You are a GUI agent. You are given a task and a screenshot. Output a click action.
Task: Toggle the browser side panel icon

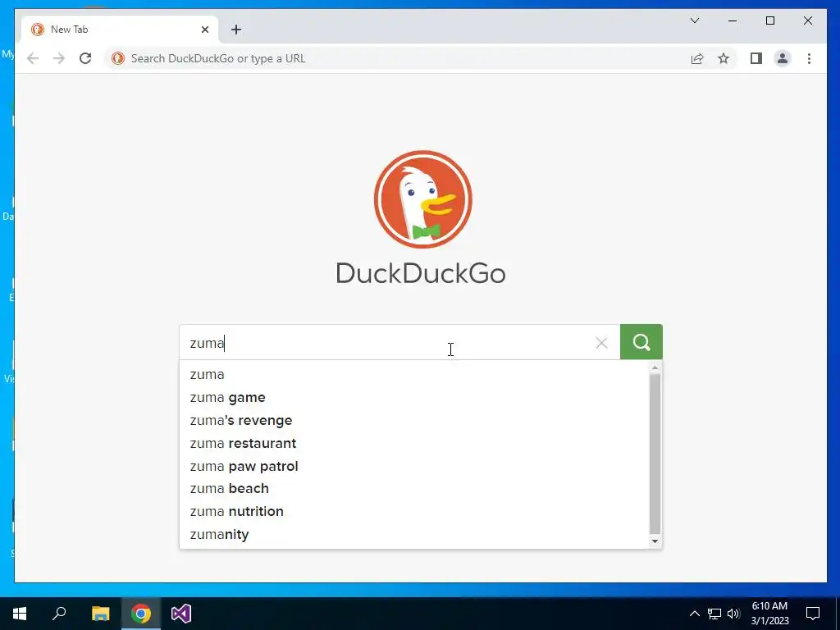(x=756, y=58)
